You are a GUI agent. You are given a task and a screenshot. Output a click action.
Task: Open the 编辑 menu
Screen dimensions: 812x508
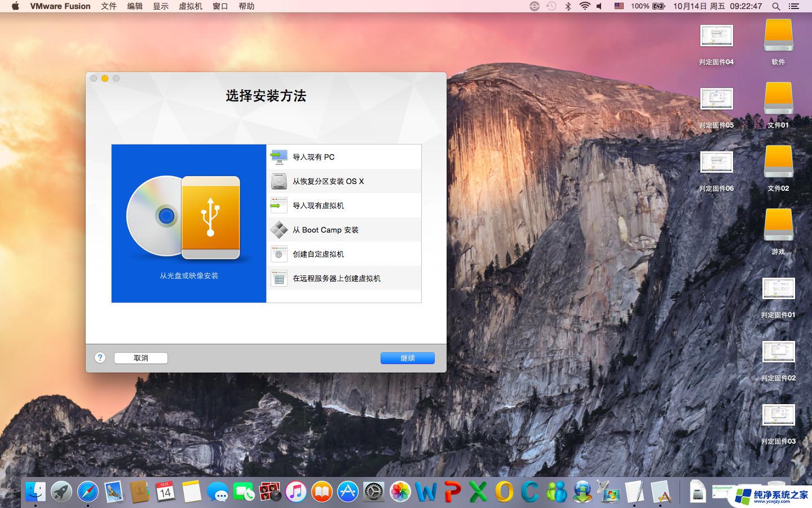[135, 6]
